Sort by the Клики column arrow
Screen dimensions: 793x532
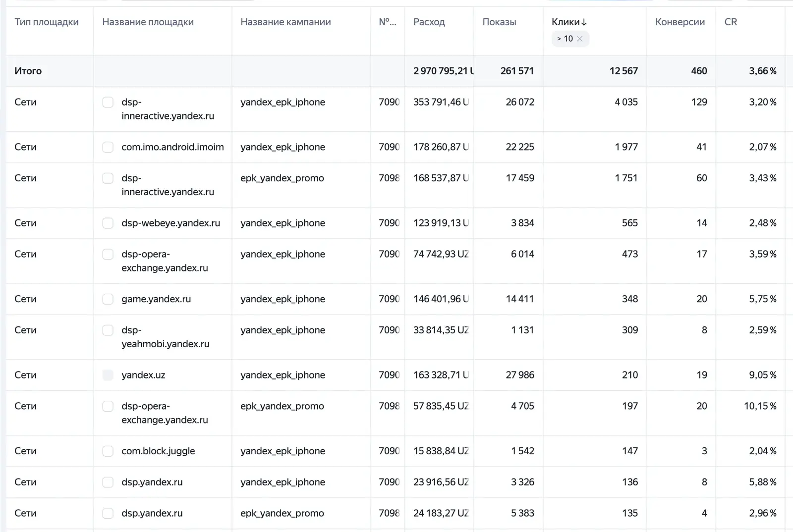584,22
